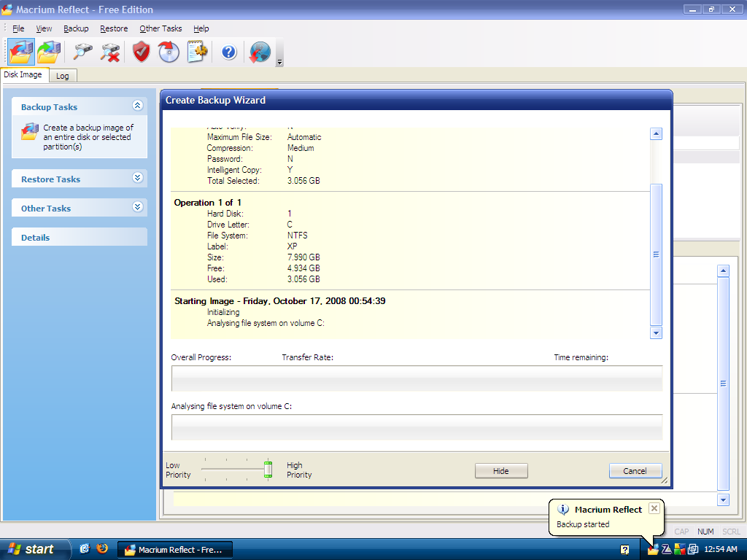The width and height of the screenshot is (747, 560).
Task: Open the Backup menu
Action: 76,28
